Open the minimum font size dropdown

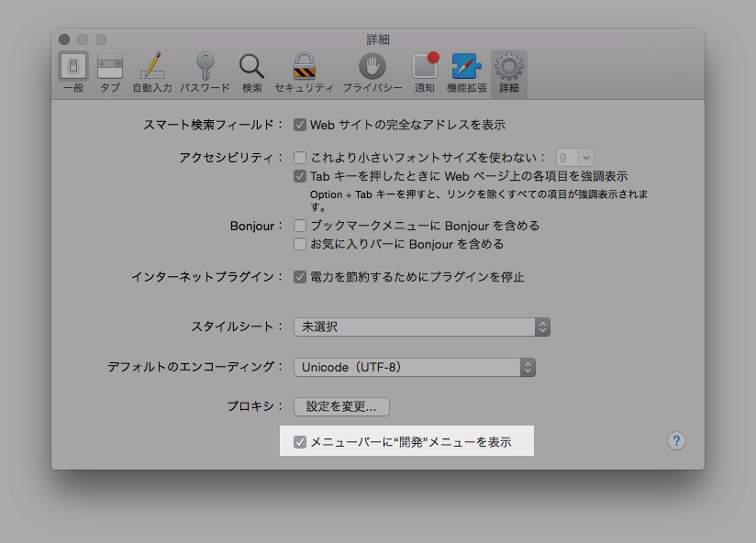pyautogui.click(x=573, y=157)
